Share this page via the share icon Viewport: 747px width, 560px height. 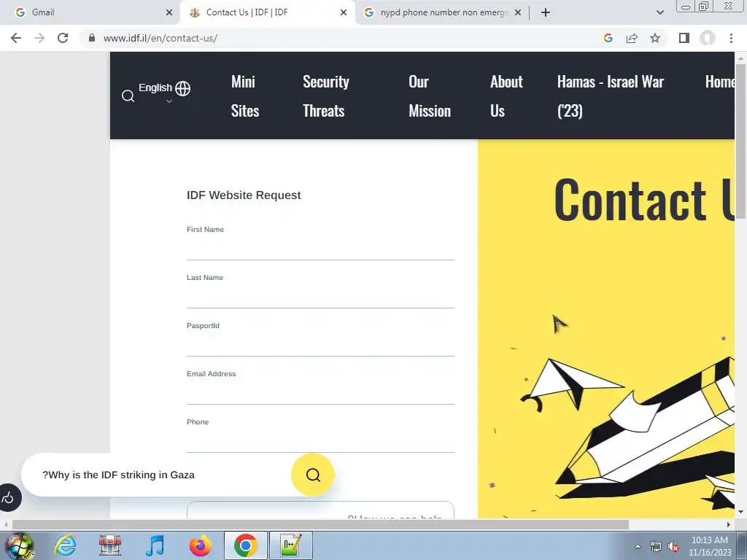(632, 38)
